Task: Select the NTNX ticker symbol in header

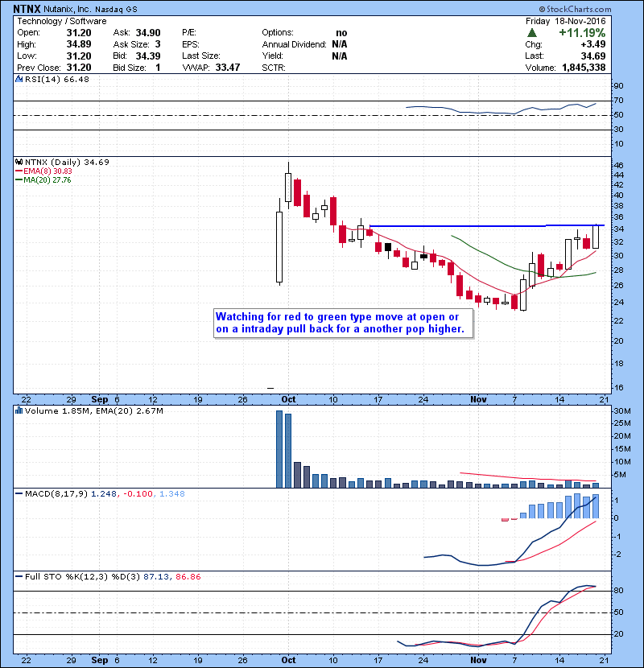Action: pos(27,9)
